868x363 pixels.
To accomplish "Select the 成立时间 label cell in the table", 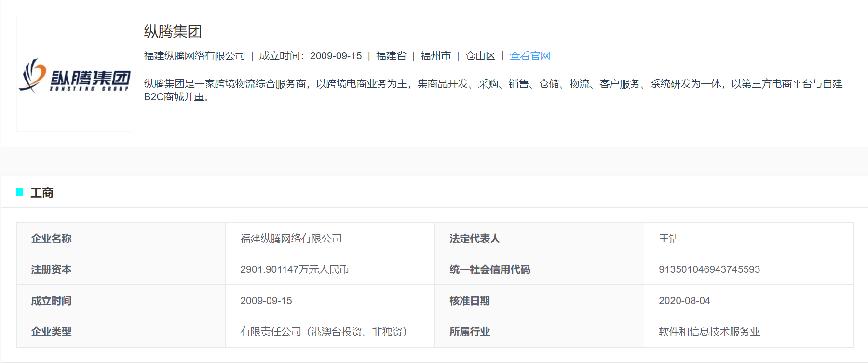I will 121,301.
